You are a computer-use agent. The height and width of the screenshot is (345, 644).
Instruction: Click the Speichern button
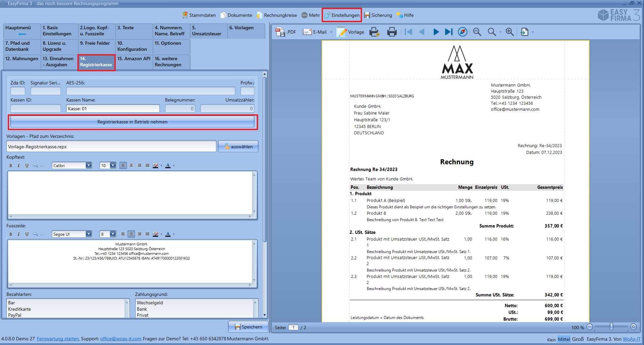(x=248, y=327)
